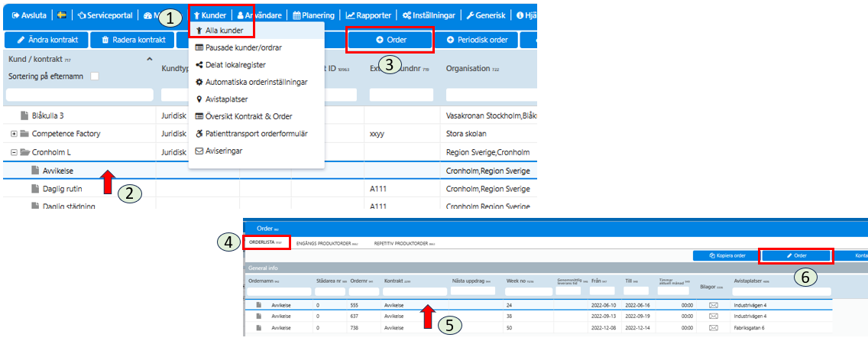
Task: Click the document icon beside Blåkulla 3
Action: pyautogui.click(x=24, y=115)
